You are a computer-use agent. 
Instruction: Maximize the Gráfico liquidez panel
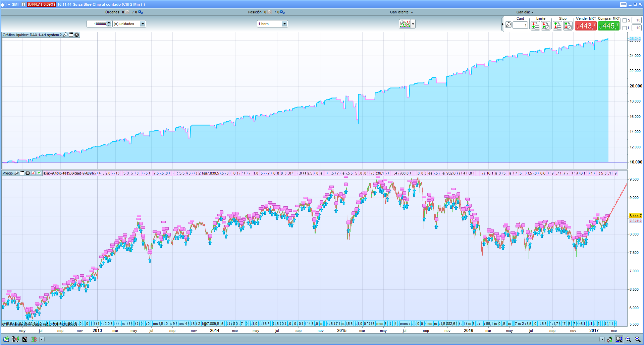(71, 35)
